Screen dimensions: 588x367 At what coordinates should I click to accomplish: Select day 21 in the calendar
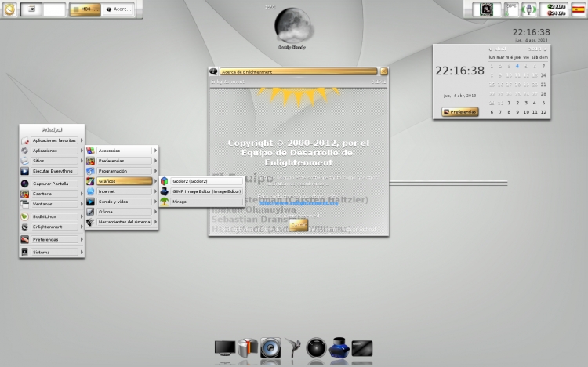(543, 85)
